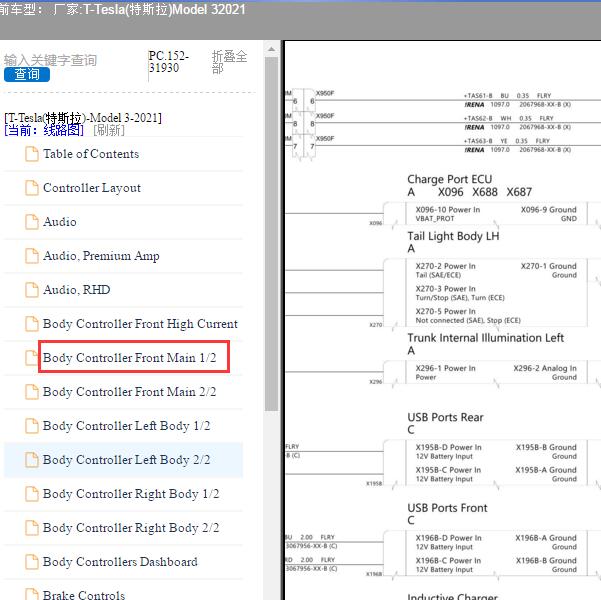The width and height of the screenshot is (601, 600).
Task: Click the page icon beside Table of Contents
Action: coord(31,154)
